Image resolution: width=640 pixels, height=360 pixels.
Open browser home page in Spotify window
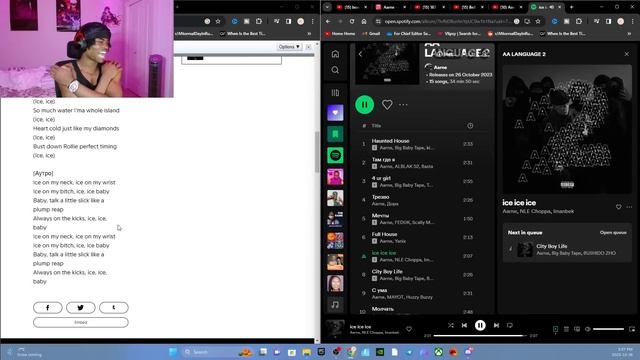pyautogui.click(x=364, y=21)
